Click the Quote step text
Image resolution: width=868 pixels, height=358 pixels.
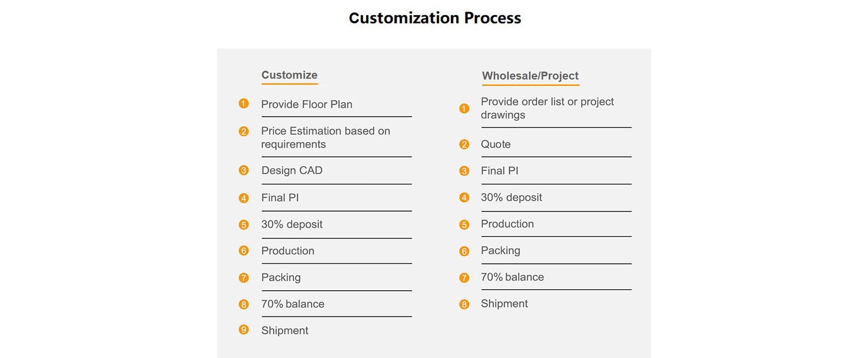(x=495, y=144)
